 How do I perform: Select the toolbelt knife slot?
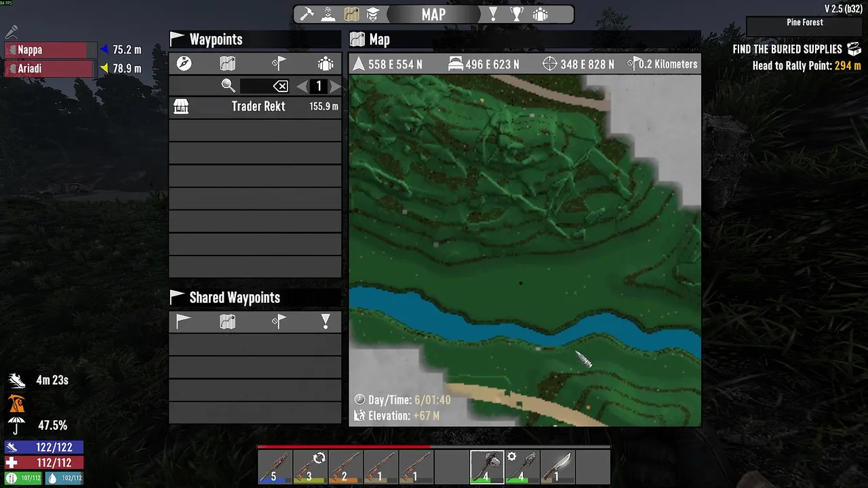pos(557,468)
